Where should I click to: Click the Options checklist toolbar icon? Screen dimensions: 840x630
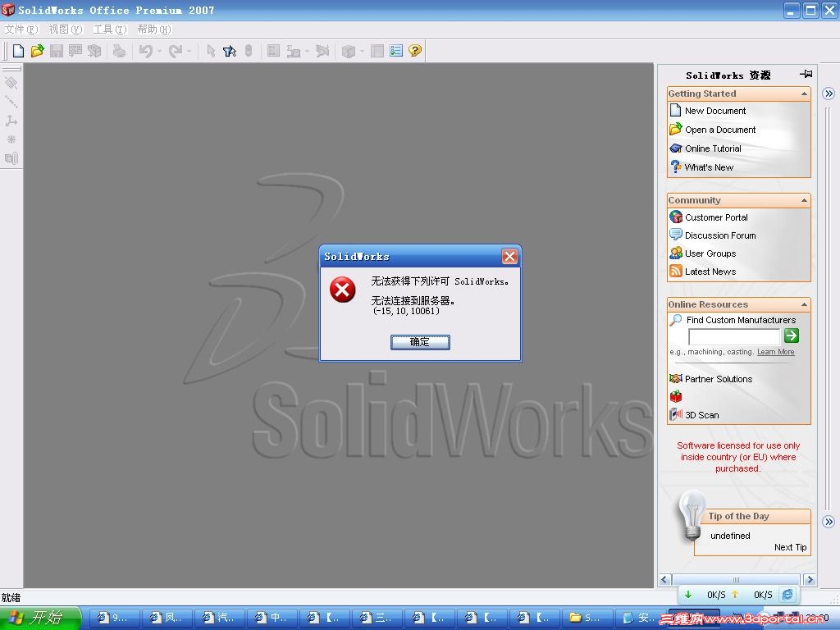396,51
